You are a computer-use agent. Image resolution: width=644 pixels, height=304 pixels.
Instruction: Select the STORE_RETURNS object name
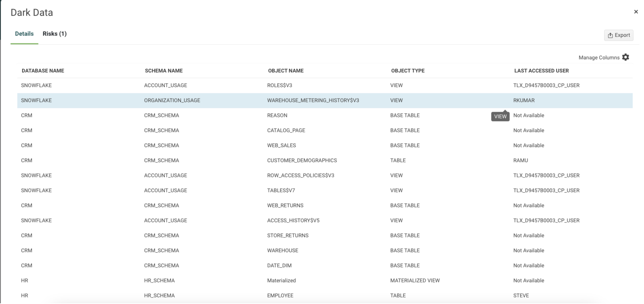(288, 235)
